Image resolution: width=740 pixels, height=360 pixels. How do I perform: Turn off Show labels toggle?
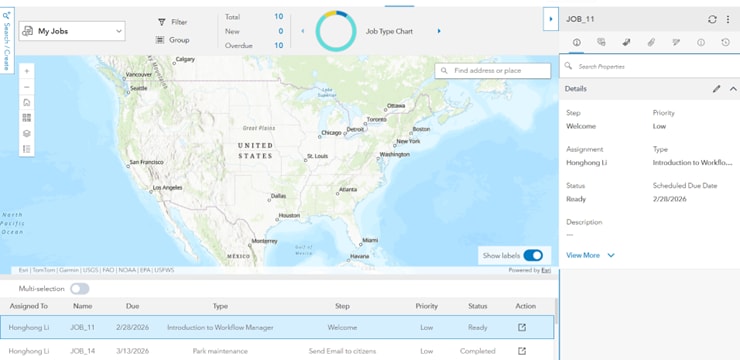(x=533, y=256)
